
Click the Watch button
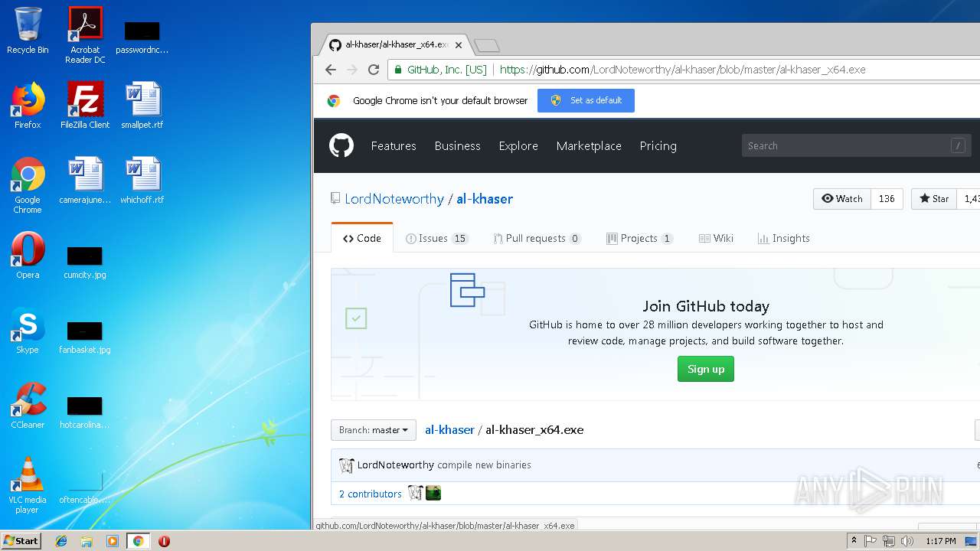[x=842, y=198]
